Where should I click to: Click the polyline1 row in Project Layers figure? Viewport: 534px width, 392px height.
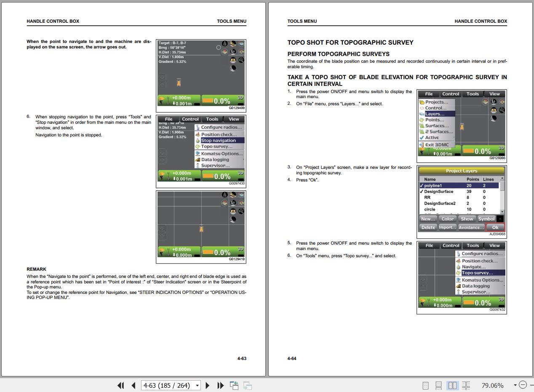tap(459, 186)
